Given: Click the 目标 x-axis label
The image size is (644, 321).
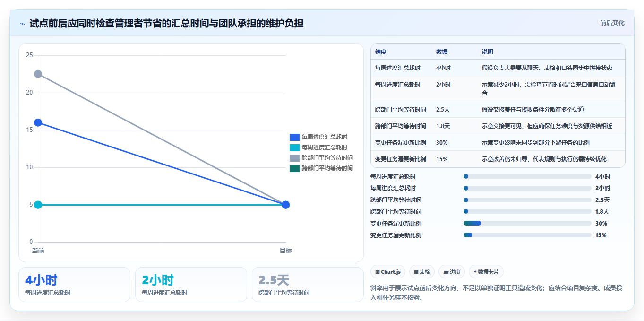Looking at the screenshot, I should (285, 251).
